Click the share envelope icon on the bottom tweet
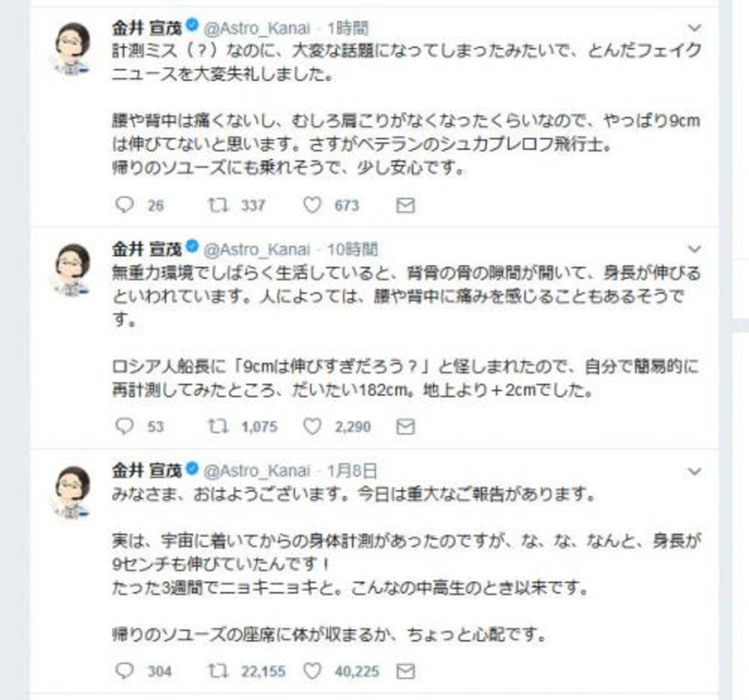Image resolution: width=749 pixels, height=700 pixels. pos(405,672)
